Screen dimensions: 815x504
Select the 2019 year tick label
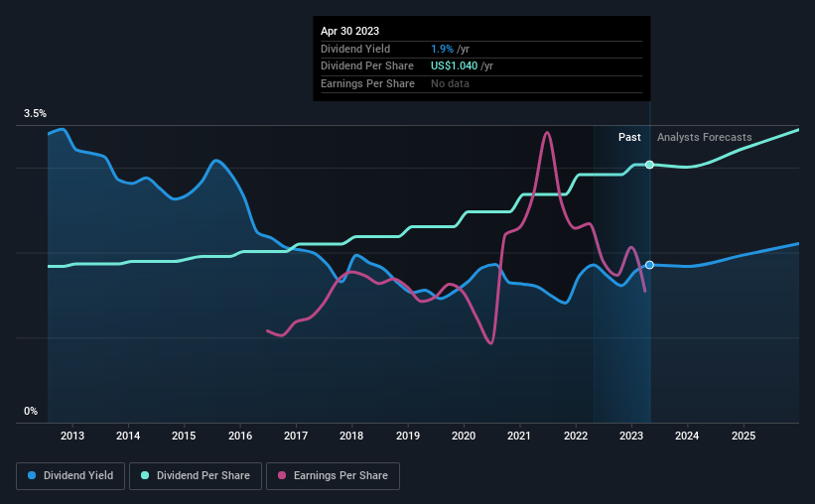[408, 436]
